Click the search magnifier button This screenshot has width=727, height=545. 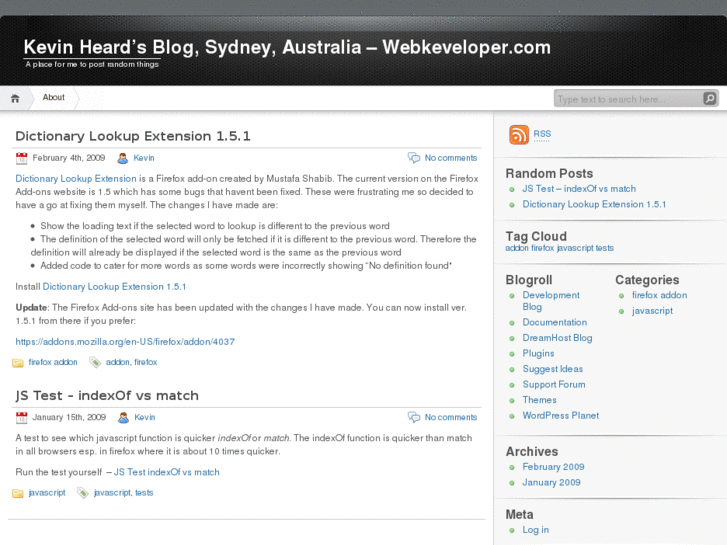709,98
